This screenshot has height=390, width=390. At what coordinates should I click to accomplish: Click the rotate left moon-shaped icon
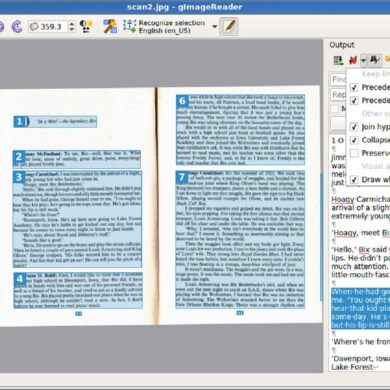click(x=17, y=26)
